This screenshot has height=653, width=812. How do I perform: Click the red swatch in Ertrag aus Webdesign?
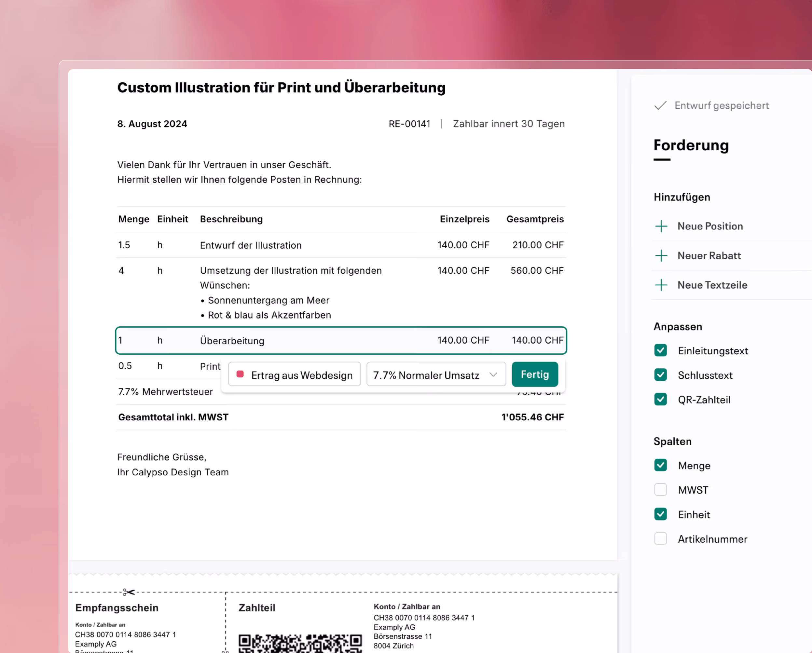tap(240, 374)
